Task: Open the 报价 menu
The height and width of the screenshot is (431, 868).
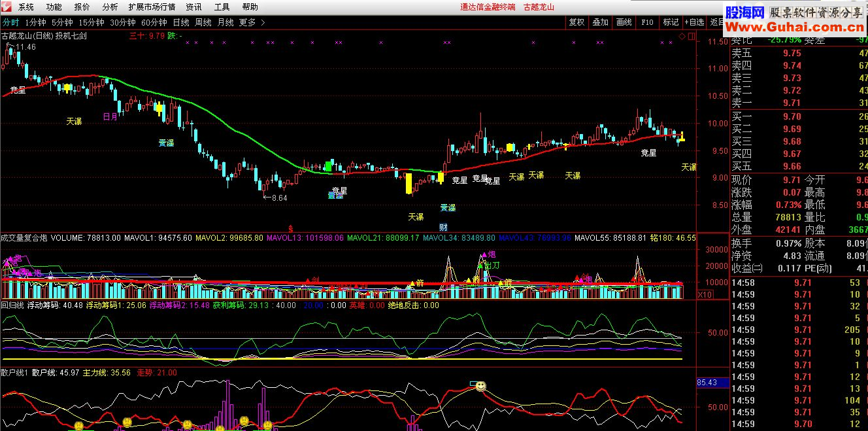Action: coord(82,7)
